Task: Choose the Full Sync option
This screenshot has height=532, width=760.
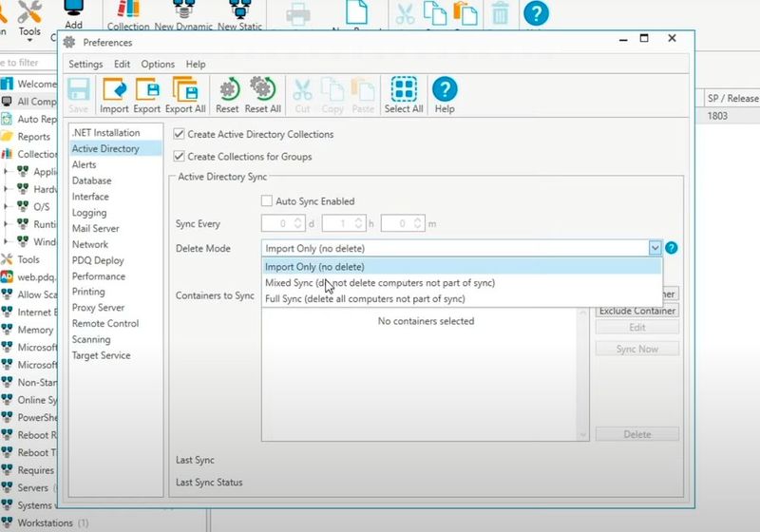Action: tap(462, 298)
